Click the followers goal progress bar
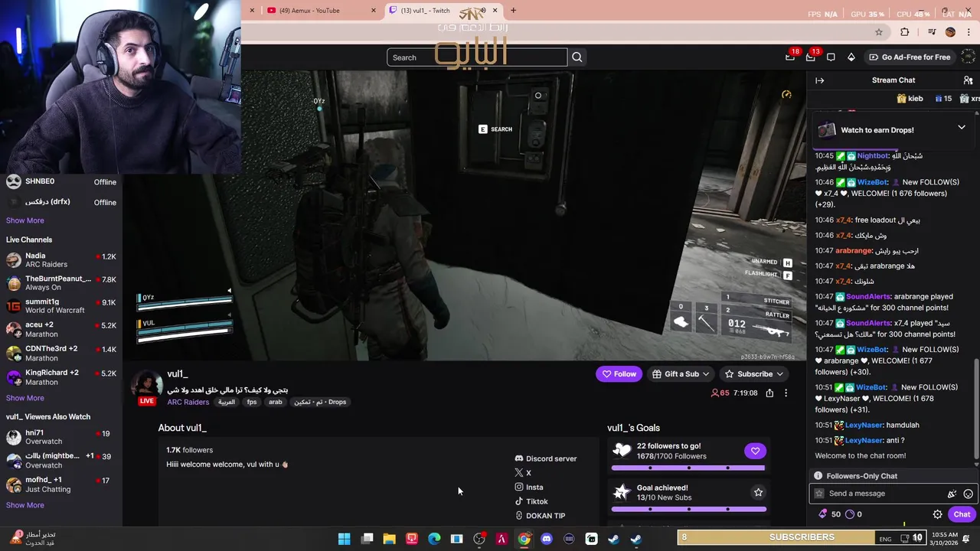This screenshot has width=980, height=551. 688,468
